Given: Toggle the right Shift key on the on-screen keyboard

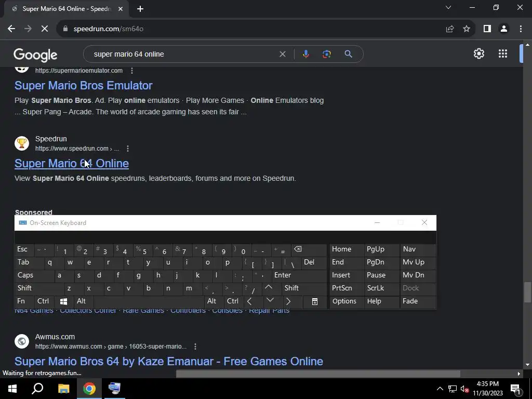Looking at the screenshot, I should 303,288.
